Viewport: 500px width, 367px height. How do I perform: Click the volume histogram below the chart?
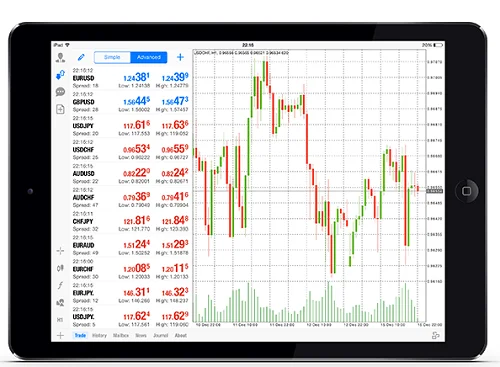[306, 302]
